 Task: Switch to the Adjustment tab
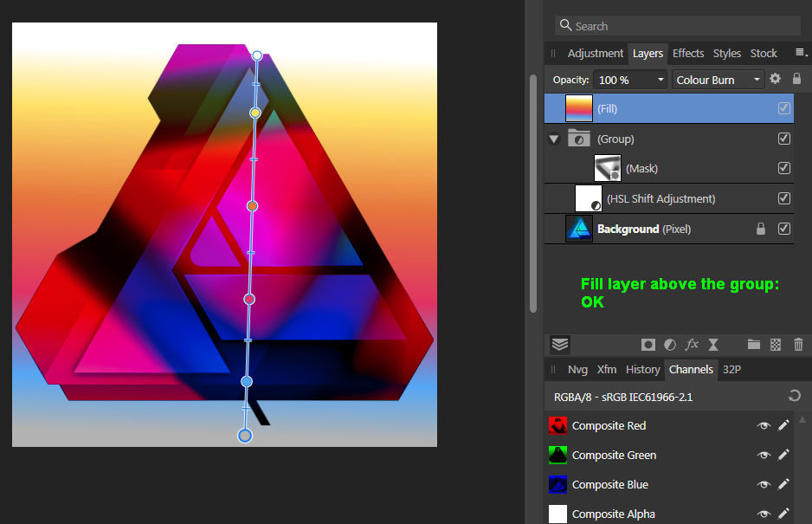[x=595, y=54]
